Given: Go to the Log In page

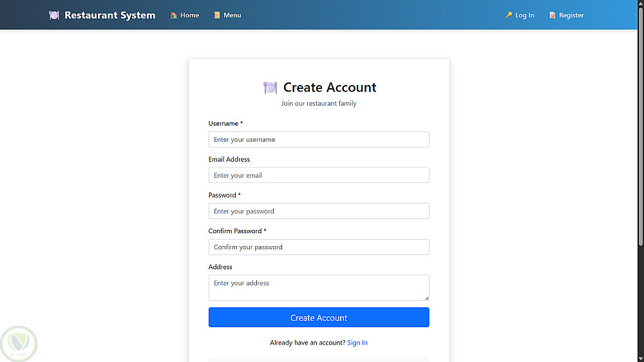Looking at the screenshot, I should [525, 15].
